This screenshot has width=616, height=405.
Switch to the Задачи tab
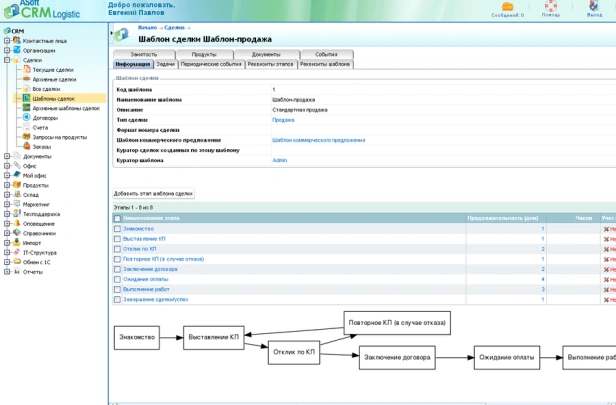click(x=165, y=63)
